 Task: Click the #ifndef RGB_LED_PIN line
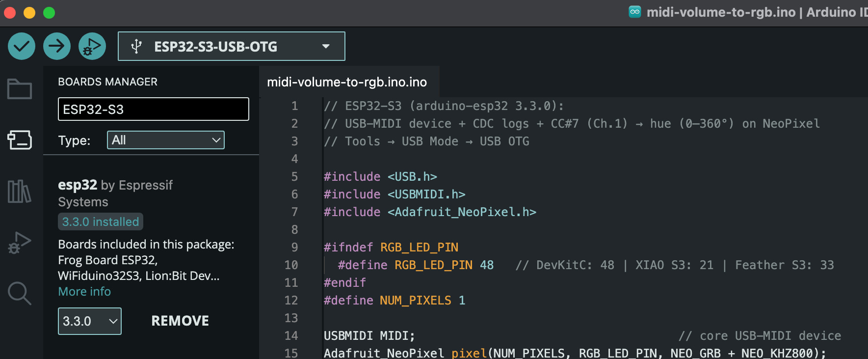[x=391, y=247]
